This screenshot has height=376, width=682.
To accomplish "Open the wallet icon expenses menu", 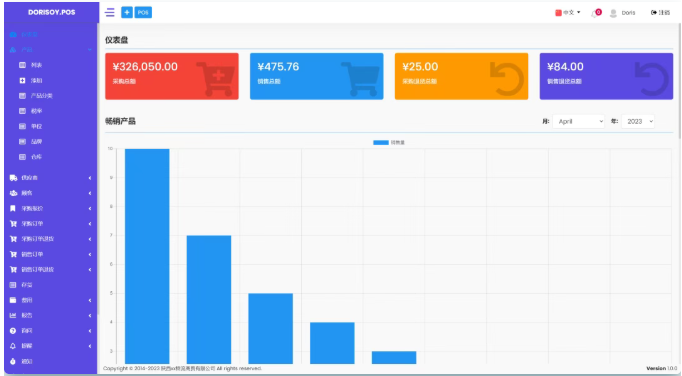I will click(13, 300).
